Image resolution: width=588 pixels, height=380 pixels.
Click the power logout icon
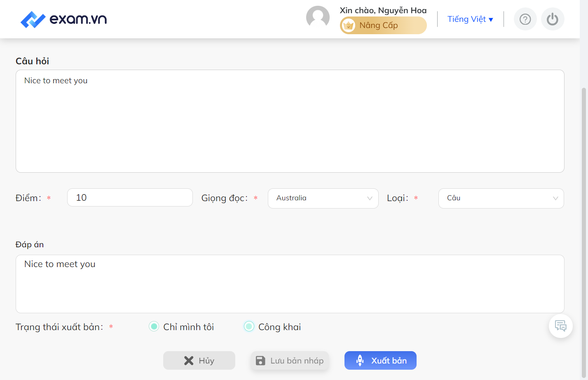click(x=553, y=19)
